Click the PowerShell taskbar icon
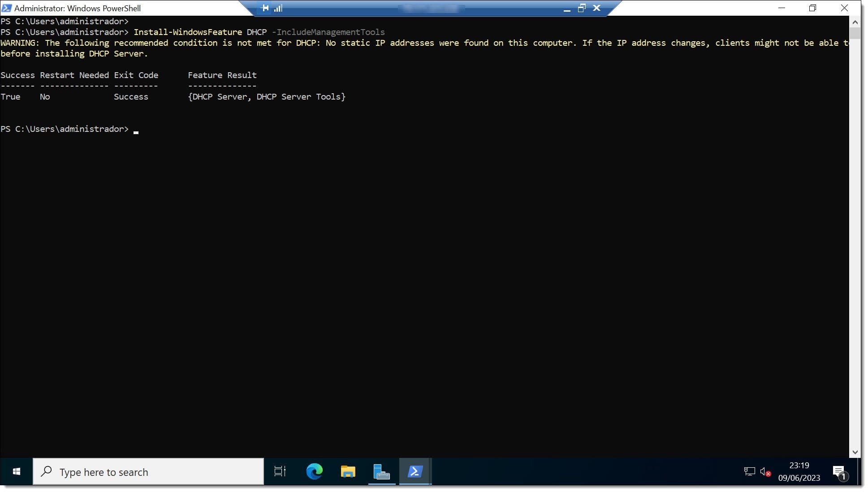Image resolution: width=868 pixels, height=492 pixels. click(x=415, y=472)
